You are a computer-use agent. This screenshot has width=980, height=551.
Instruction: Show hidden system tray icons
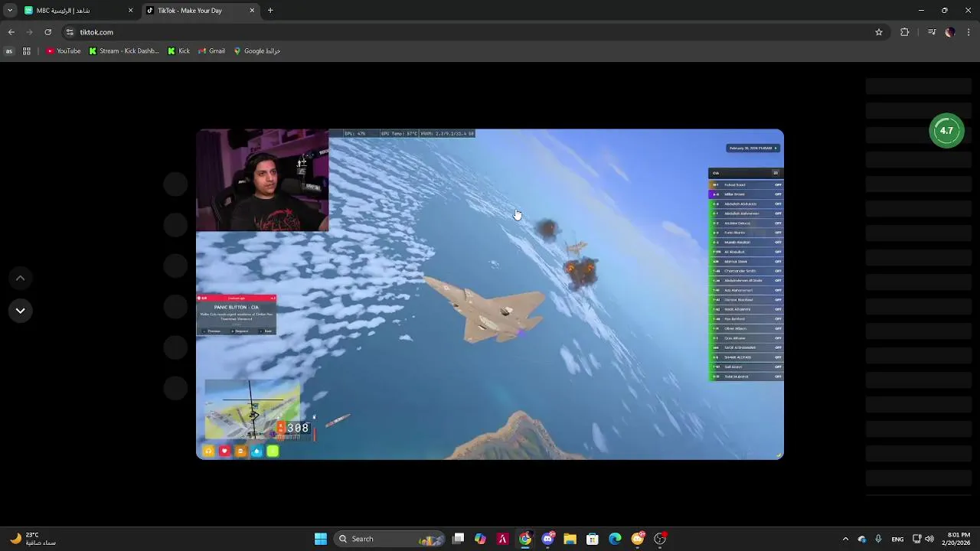click(x=845, y=539)
